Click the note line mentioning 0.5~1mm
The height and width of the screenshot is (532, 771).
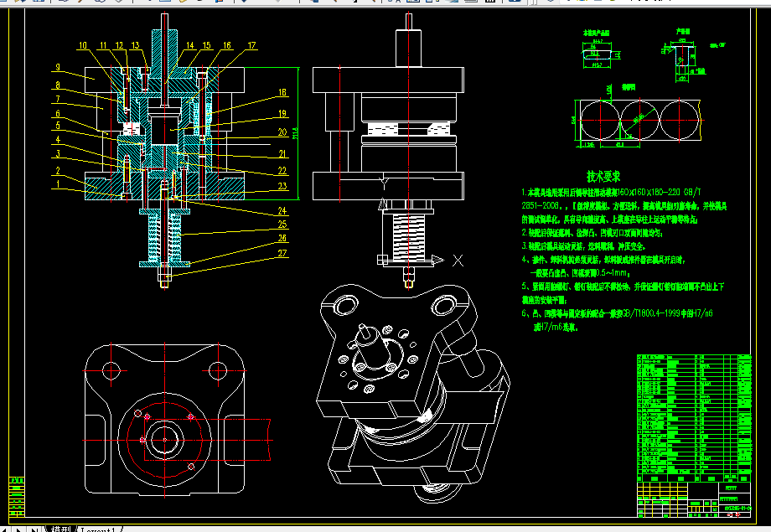pos(580,273)
